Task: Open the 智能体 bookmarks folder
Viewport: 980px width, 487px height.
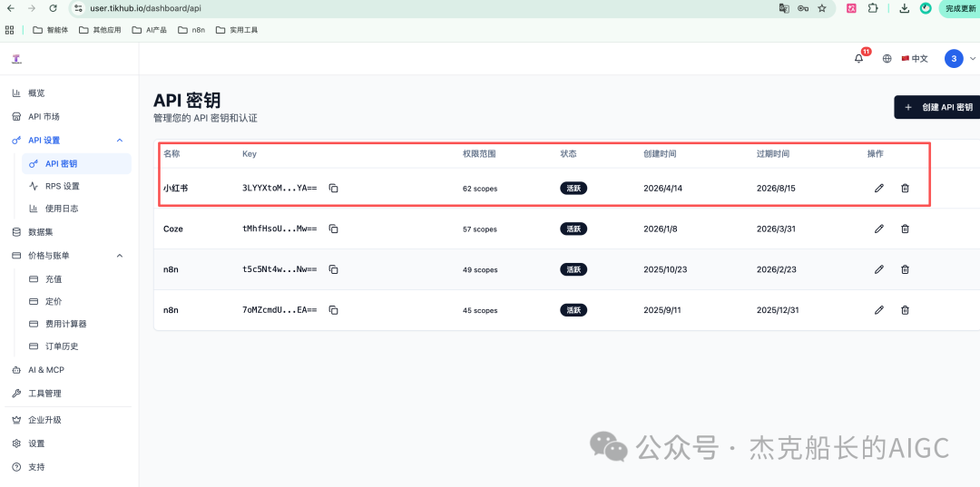Action: 50,30
